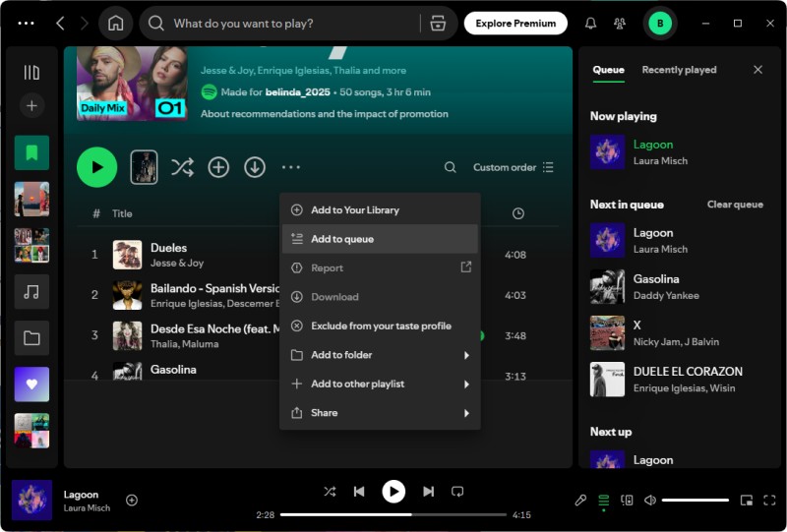This screenshot has width=787, height=532.
Task: Open the Home page icon
Action: coord(116,23)
